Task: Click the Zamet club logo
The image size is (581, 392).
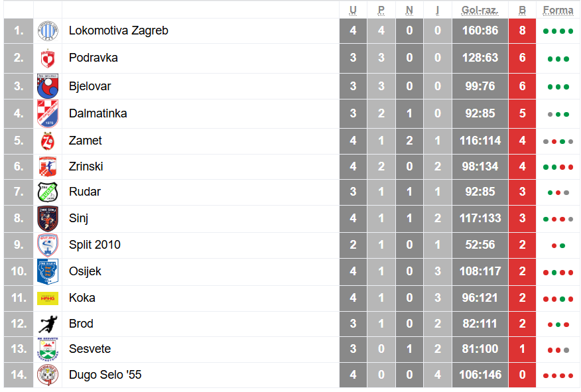Action: point(48,141)
